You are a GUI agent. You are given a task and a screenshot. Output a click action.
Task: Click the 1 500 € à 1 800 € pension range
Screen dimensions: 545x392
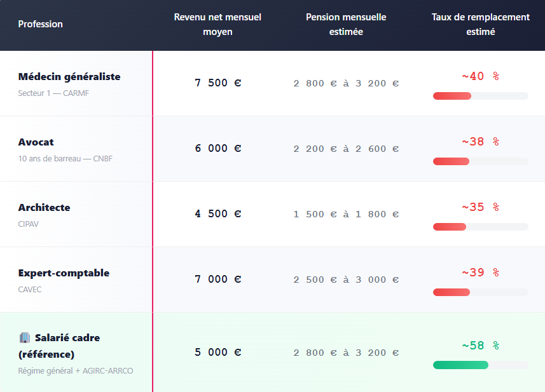click(346, 214)
